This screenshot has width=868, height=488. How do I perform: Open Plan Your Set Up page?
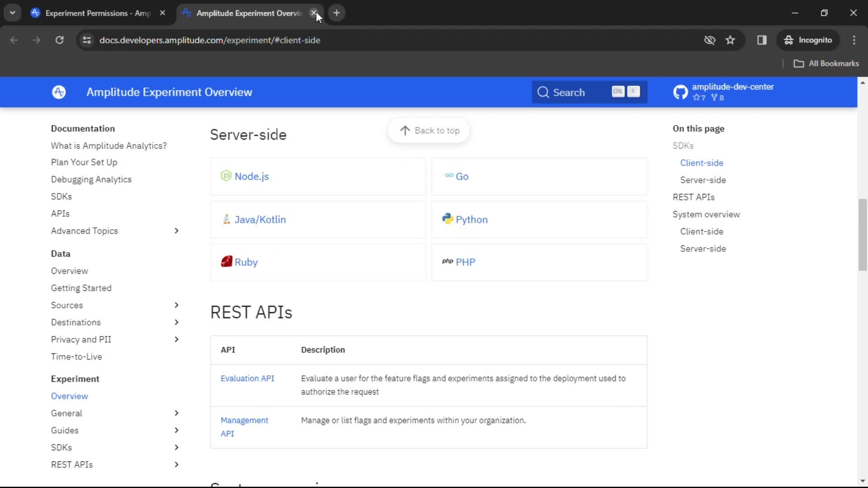pos(84,162)
